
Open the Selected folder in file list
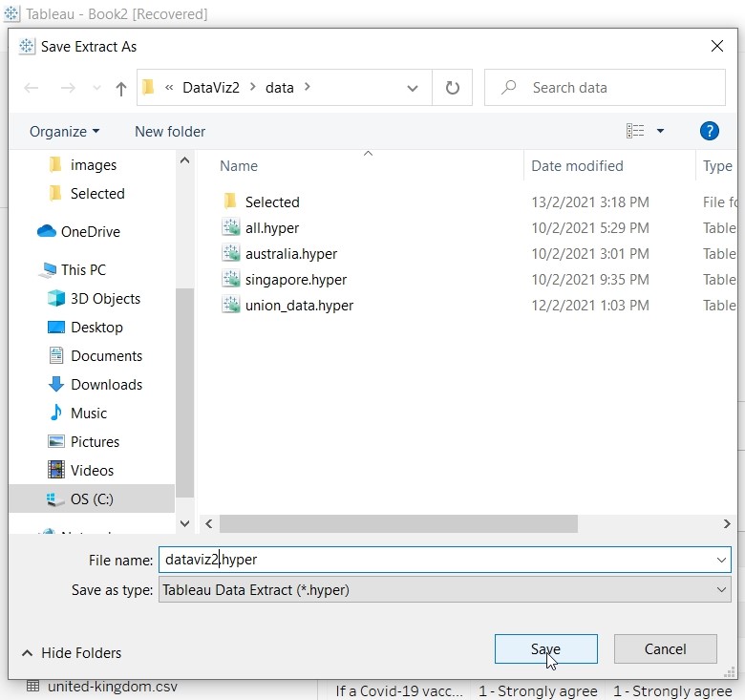tap(271, 202)
